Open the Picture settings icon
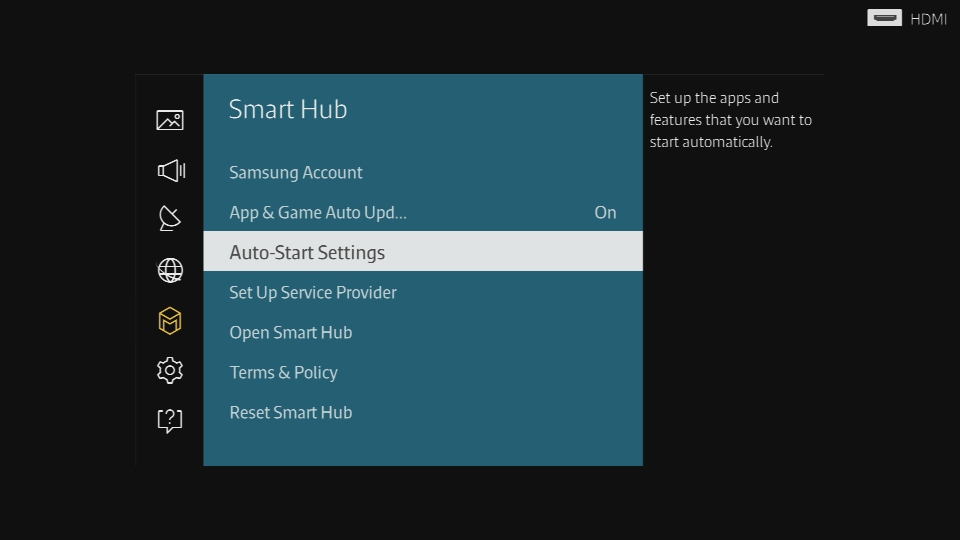The height and width of the screenshot is (540, 960). [x=170, y=120]
